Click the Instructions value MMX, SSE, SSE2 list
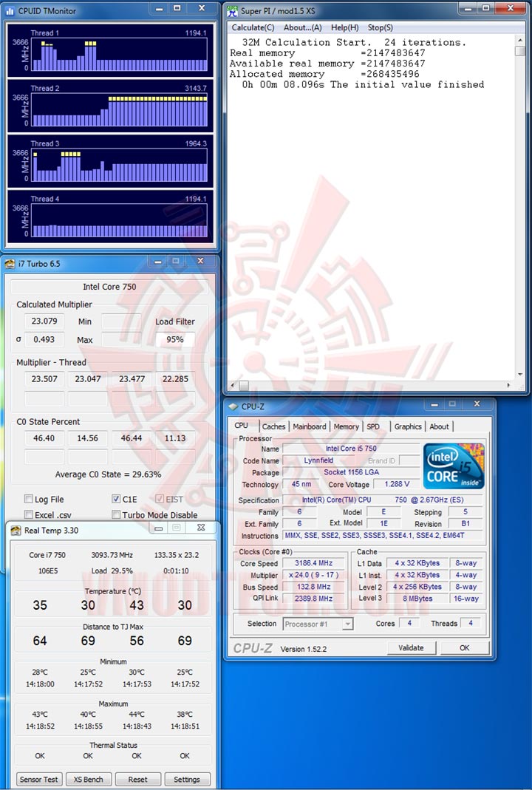Screen dimensions: 532x790 pyautogui.click(x=383, y=536)
